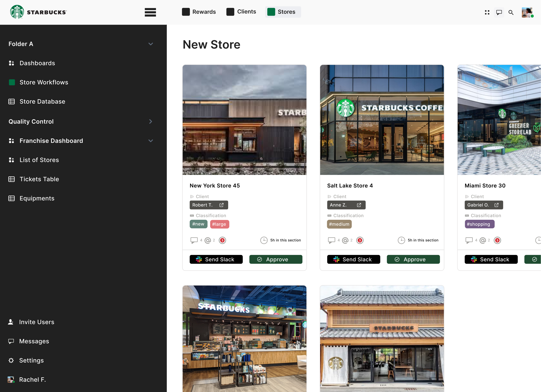The width and height of the screenshot is (541, 392).
Task: Open Salt Lake Store 4 photo
Action: coord(382,120)
